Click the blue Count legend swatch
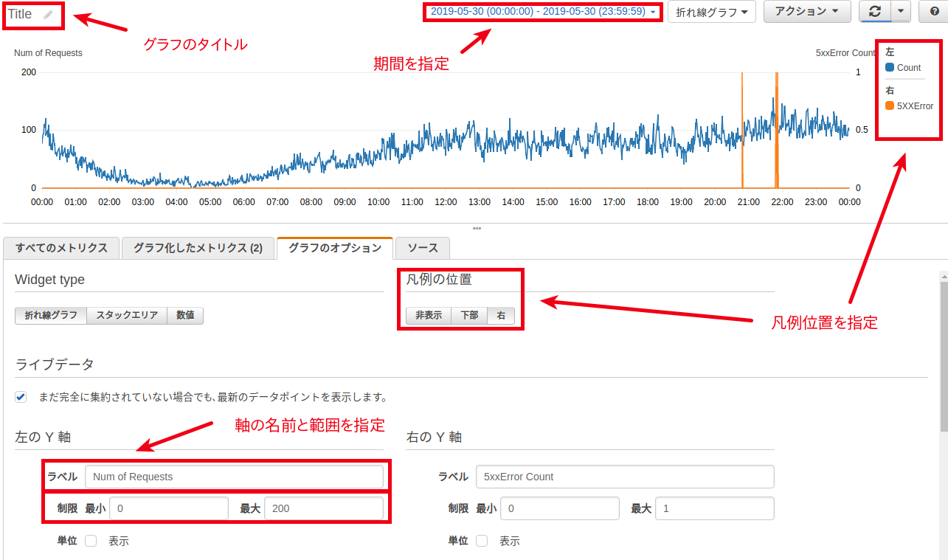 tap(890, 68)
